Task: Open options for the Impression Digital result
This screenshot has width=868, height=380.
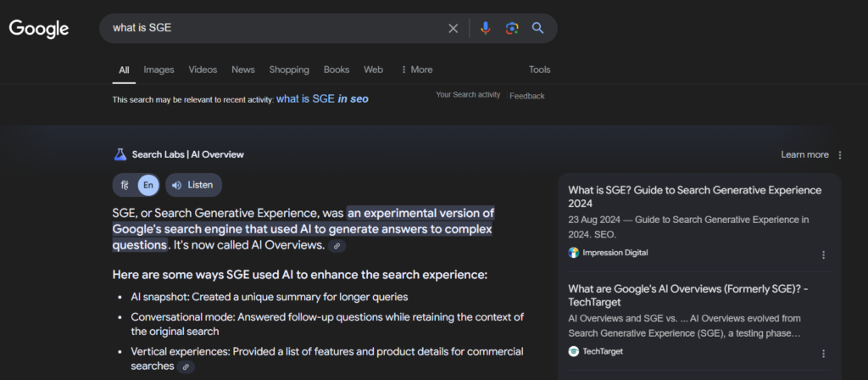Action: tap(823, 254)
